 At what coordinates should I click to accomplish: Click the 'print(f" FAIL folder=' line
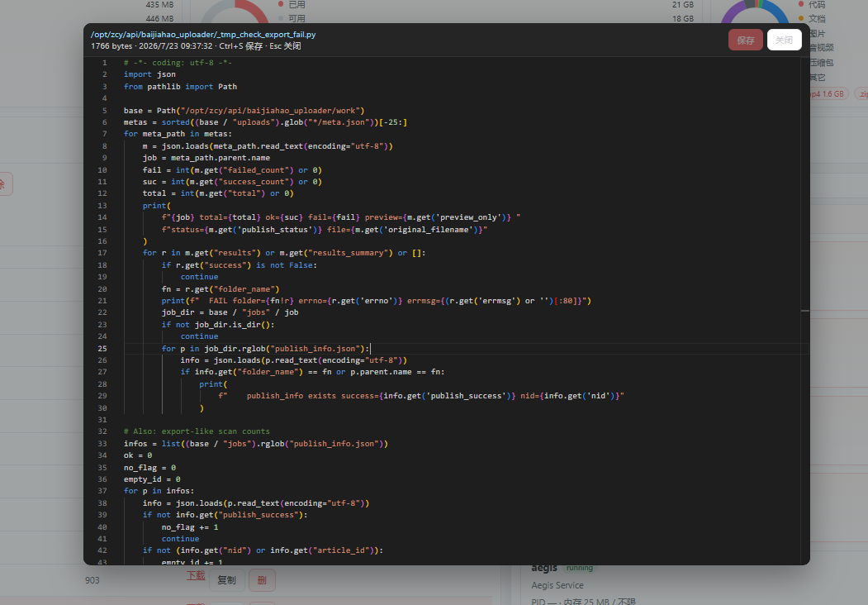tap(377, 301)
